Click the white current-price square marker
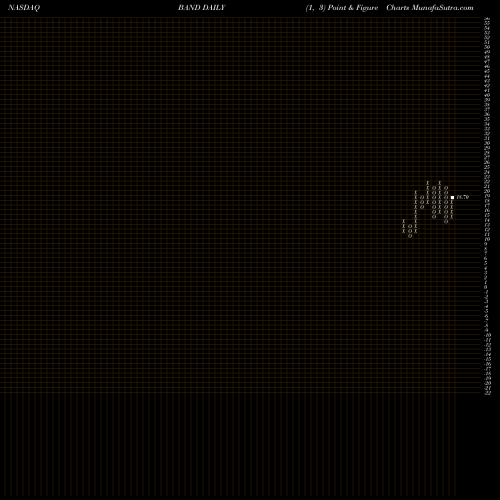Screen dimensions: 500x500 [452, 197]
